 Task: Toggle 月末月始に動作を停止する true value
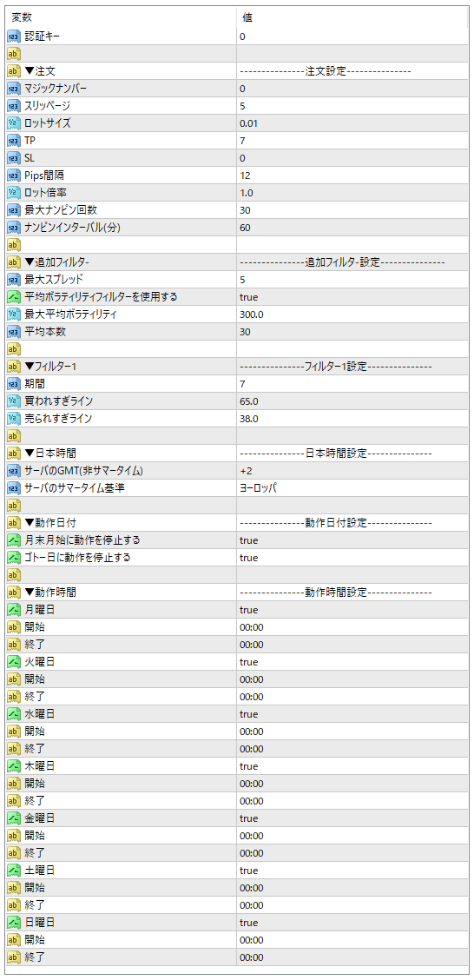pyautogui.click(x=352, y=540)
